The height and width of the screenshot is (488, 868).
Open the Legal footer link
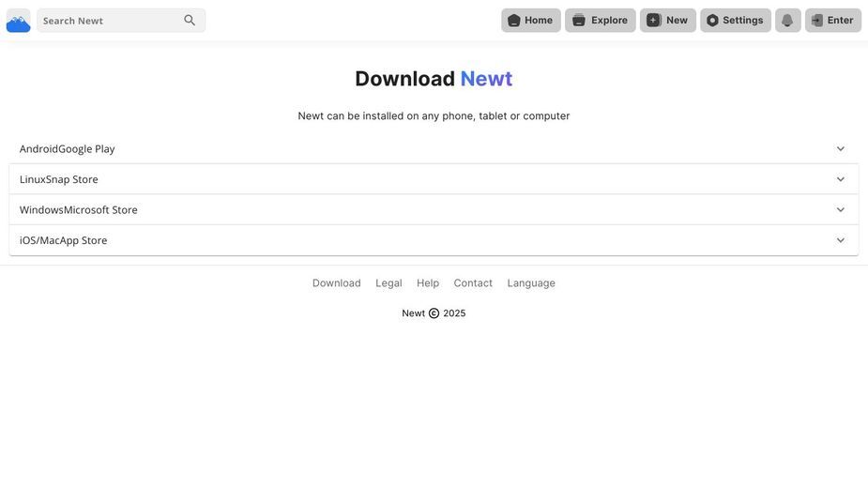388,283
